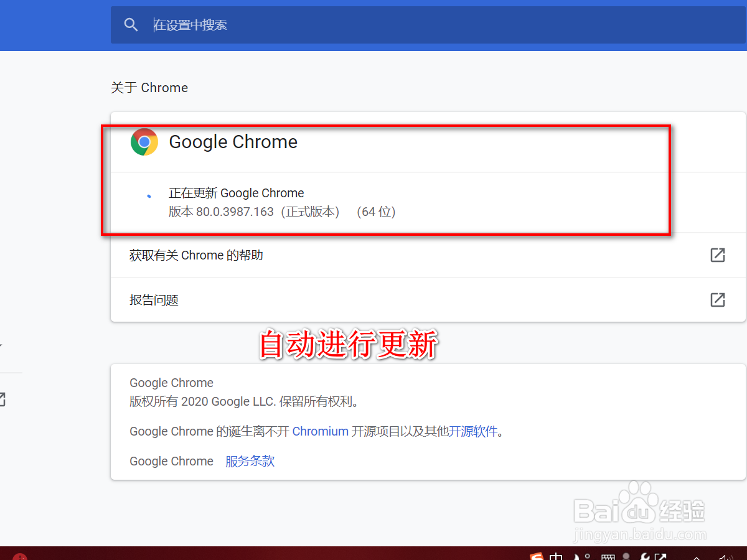Click the Sogou input method icon in taskbar
Image resolution: width=747 pixels, height=560 pixels.
click(537, 556)
